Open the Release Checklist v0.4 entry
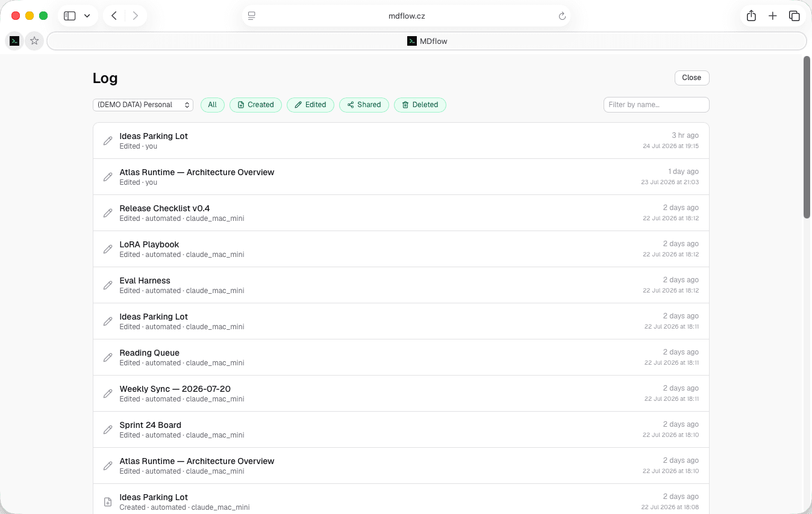This screenshot has height=514, width=812. [x=401, y=213]
